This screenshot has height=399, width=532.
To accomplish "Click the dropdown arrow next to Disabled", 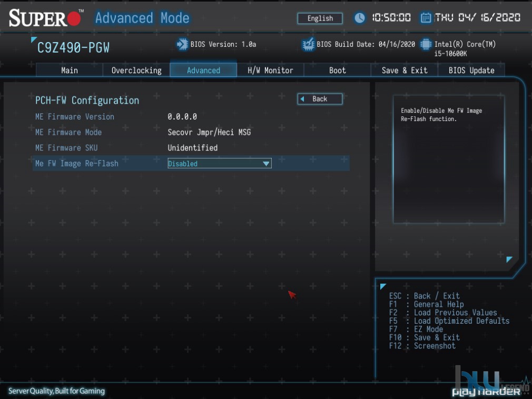I will coord(266,164).
